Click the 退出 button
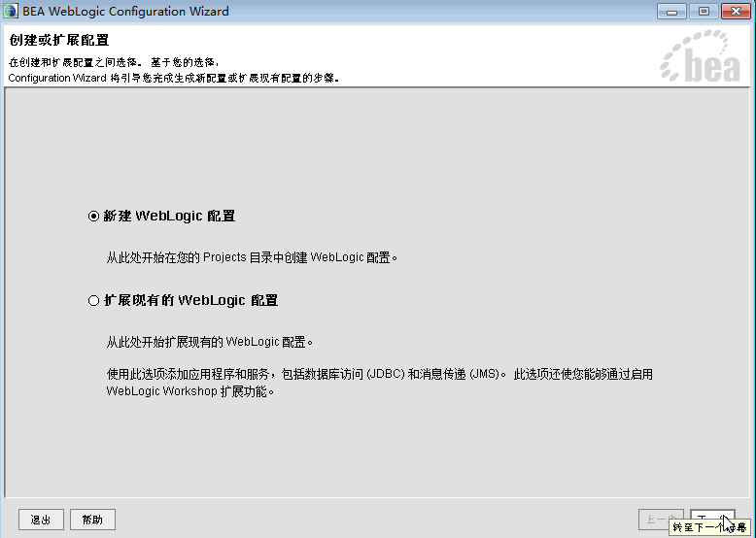Image resolution: width=756 pixels, height=538 pixels. pyautogui.click(x=41, y=520)
